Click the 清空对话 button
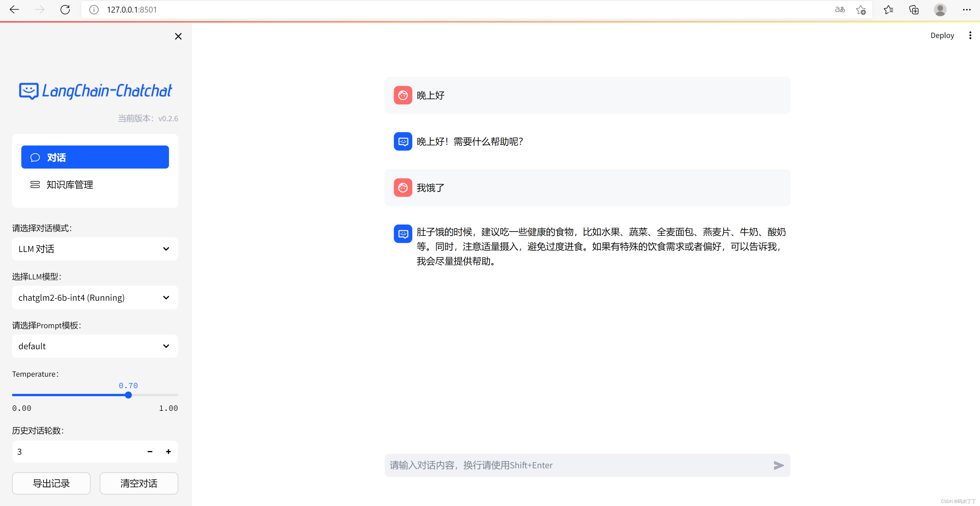The image size is (980, 506). click(x=138, y=483)
